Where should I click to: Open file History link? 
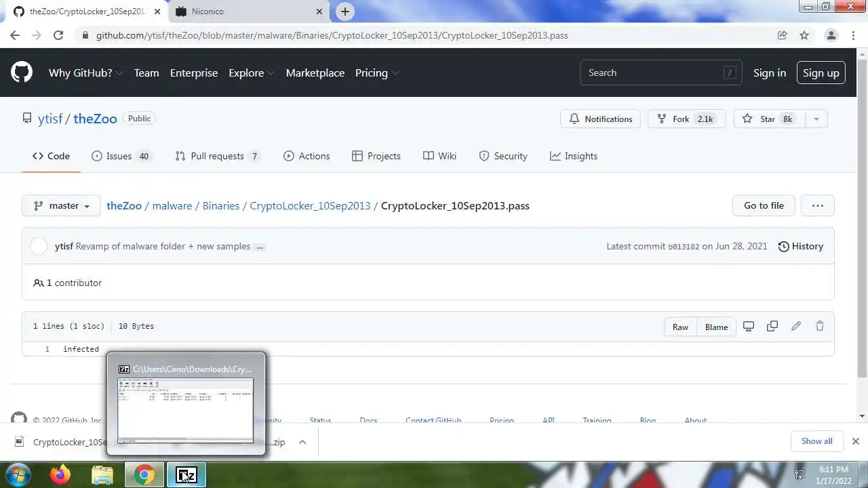[800, 246]
